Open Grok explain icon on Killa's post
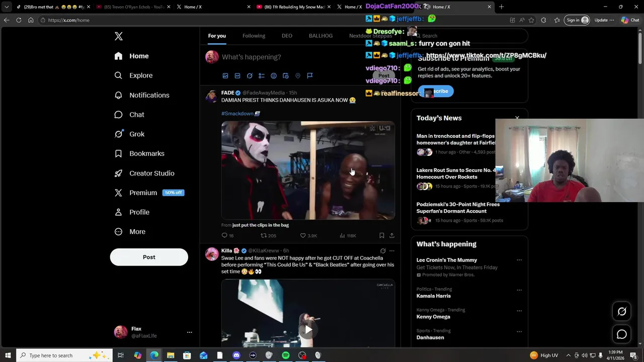Screen dimensions: 644x362 (383, 251)
